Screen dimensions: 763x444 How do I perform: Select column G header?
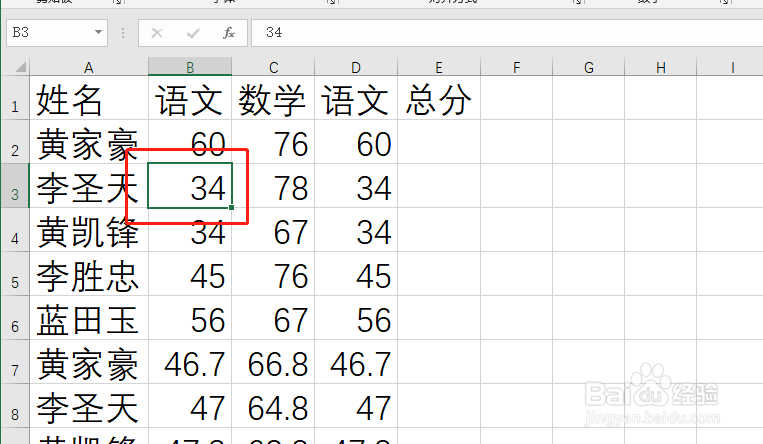[588, 67]
